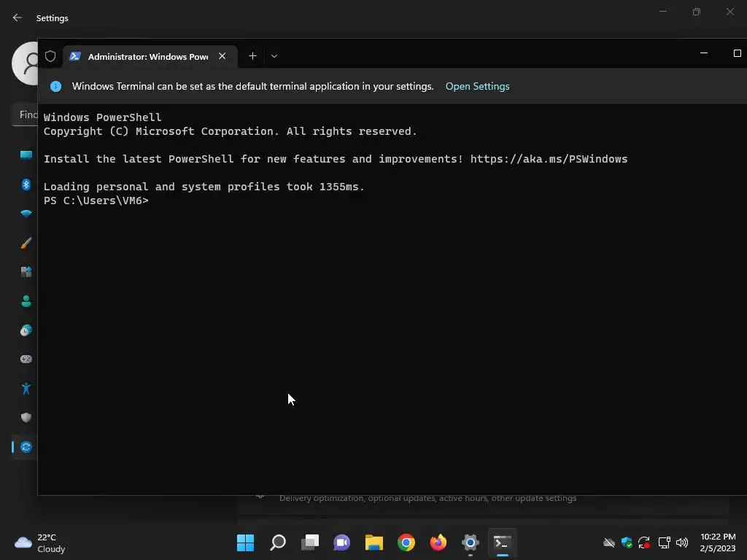Close the Windows PowerShell tab
The height and width of the screenshot is (560, 747).
click(x=222, y=56)
